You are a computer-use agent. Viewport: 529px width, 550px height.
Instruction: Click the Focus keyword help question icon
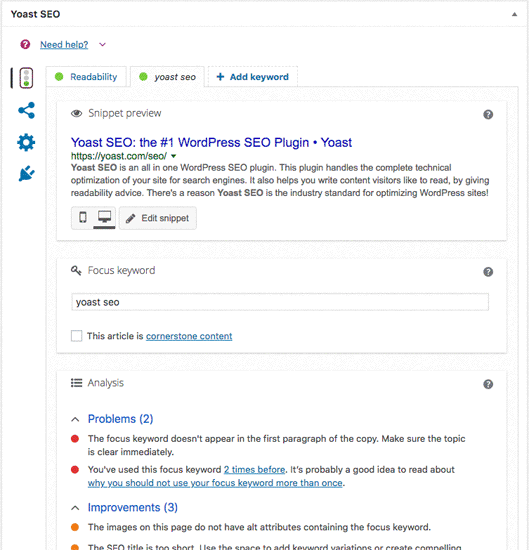pyautogui.click(x=488, y=272)
